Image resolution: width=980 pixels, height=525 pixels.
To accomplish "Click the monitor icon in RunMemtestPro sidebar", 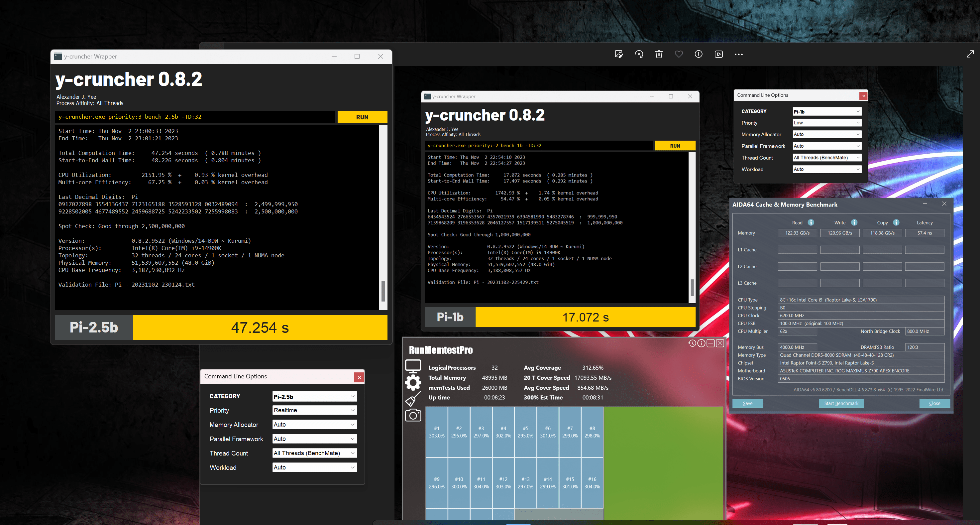I will click(x=413, y=366).
